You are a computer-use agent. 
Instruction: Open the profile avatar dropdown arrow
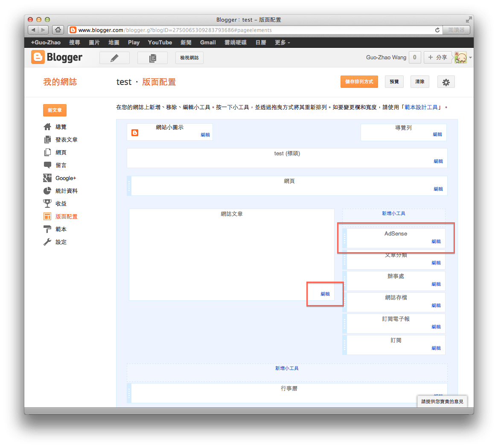pyautogui.click(x=470, y=57)
